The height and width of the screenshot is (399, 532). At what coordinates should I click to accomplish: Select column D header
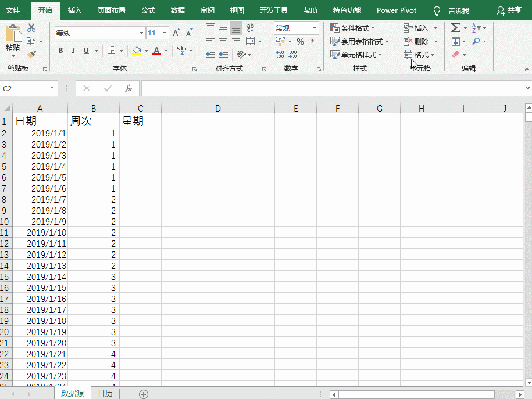pos(218,108)
